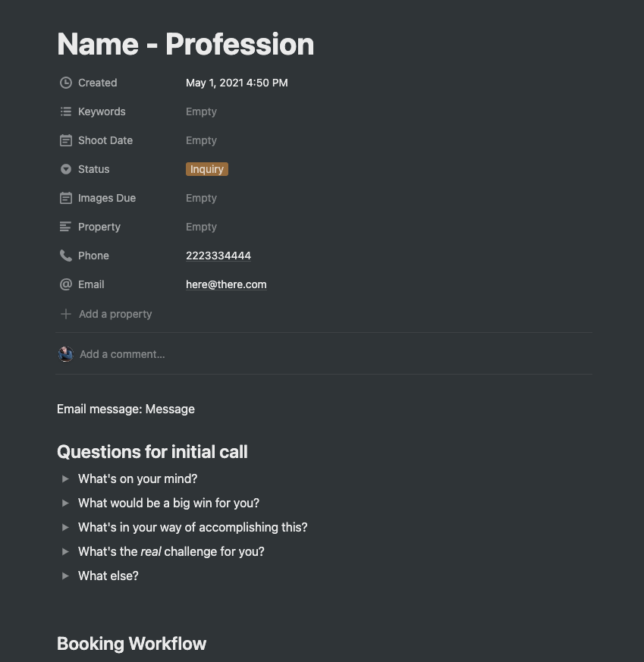Click the Status select icon
This screenshot has width=644, height=662.
tap(66, 169)
